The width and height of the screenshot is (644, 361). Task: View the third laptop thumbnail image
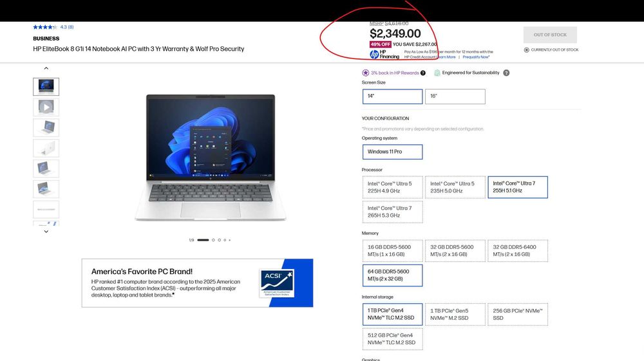pyautogui.click(x=46, y=127)
